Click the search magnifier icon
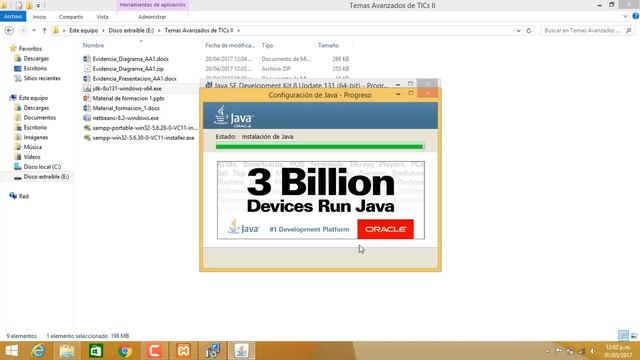The image size is (640, 360). coord(629,31)
